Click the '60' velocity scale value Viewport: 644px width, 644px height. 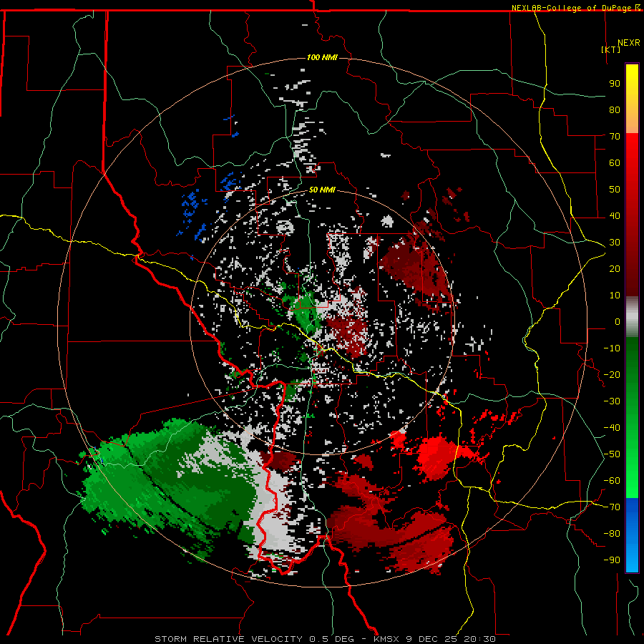coord(615,162)
